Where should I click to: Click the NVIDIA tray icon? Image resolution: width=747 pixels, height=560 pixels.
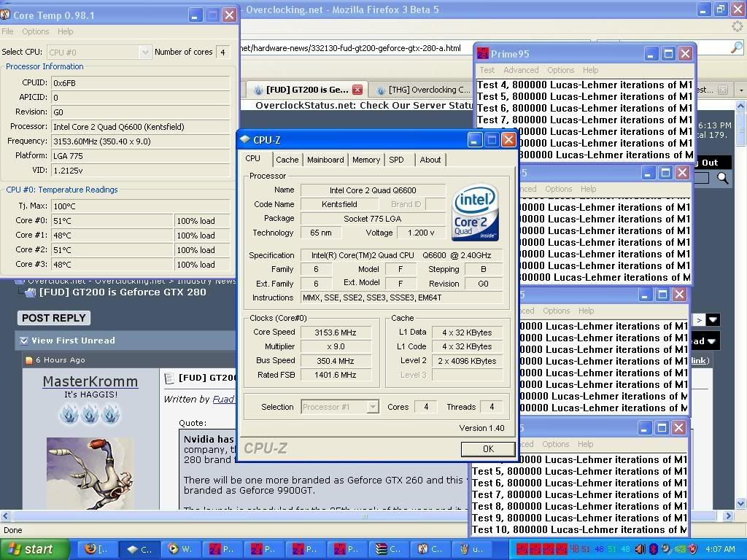pyautogui.click(x=681, y=549)
